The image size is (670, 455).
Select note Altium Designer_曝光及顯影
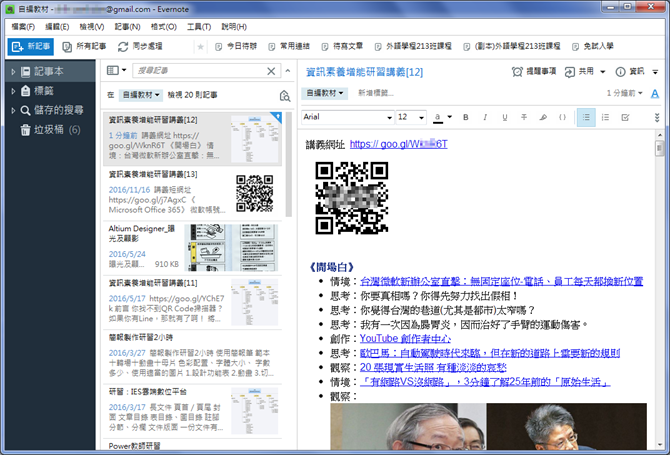[x=192, y=248]
